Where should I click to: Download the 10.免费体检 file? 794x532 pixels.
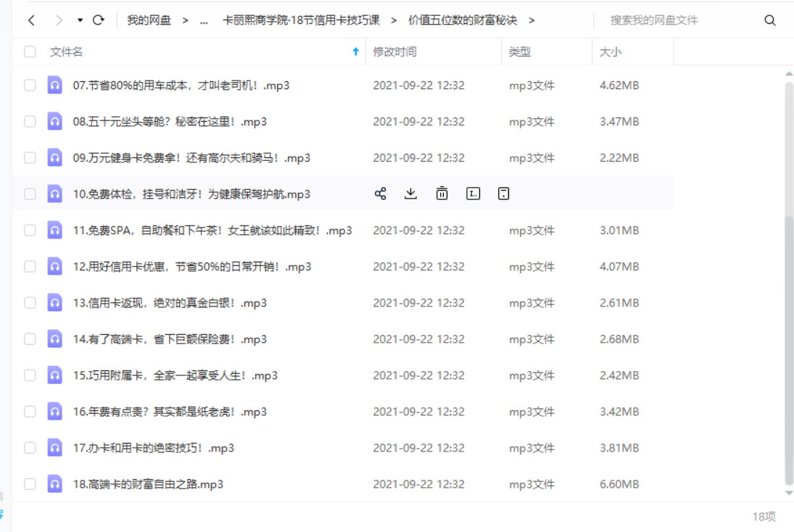[410, 194]
